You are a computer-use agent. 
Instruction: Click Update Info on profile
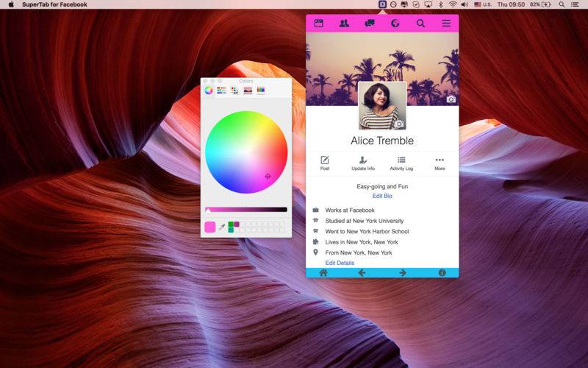[x=363, y=163]
